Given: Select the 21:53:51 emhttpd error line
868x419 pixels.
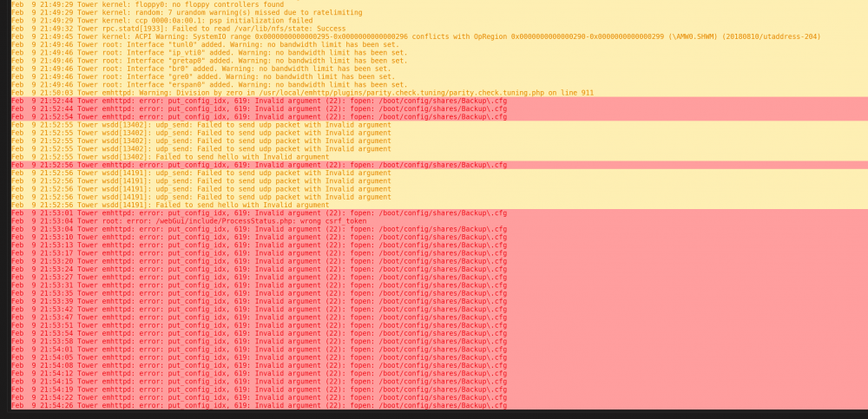Looking at the screenshot, I should coord(259,325).
